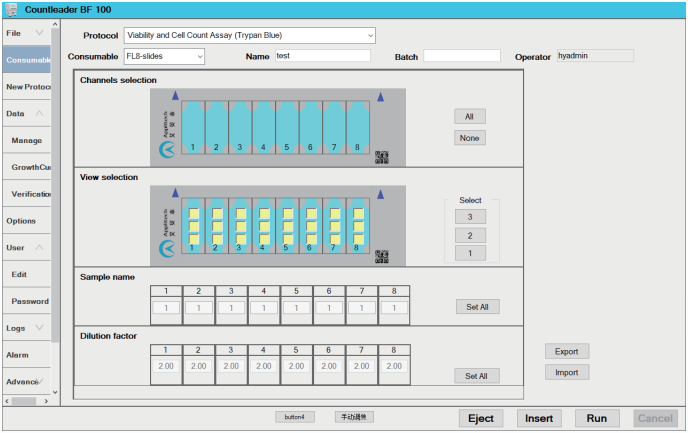
Task: Toggle channel 7 in Channels selection slide
Action: [334, 127]
